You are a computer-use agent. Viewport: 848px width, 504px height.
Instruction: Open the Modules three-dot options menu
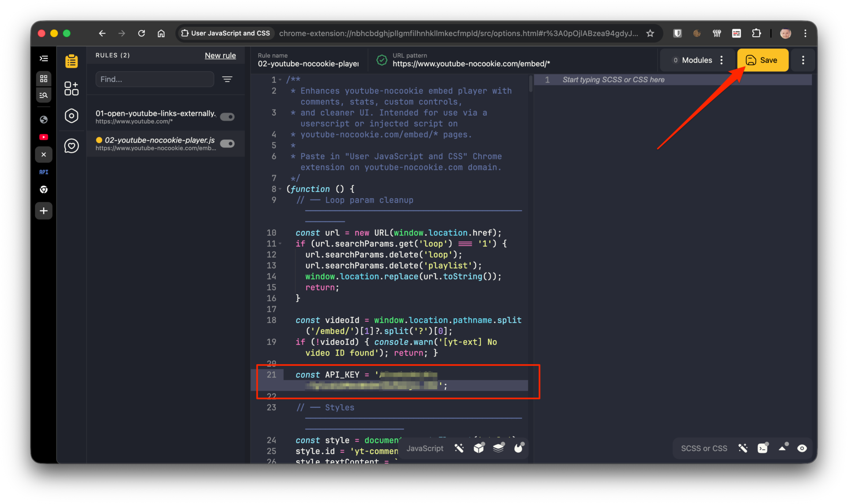pyautogui.click(x=722, y=60)
